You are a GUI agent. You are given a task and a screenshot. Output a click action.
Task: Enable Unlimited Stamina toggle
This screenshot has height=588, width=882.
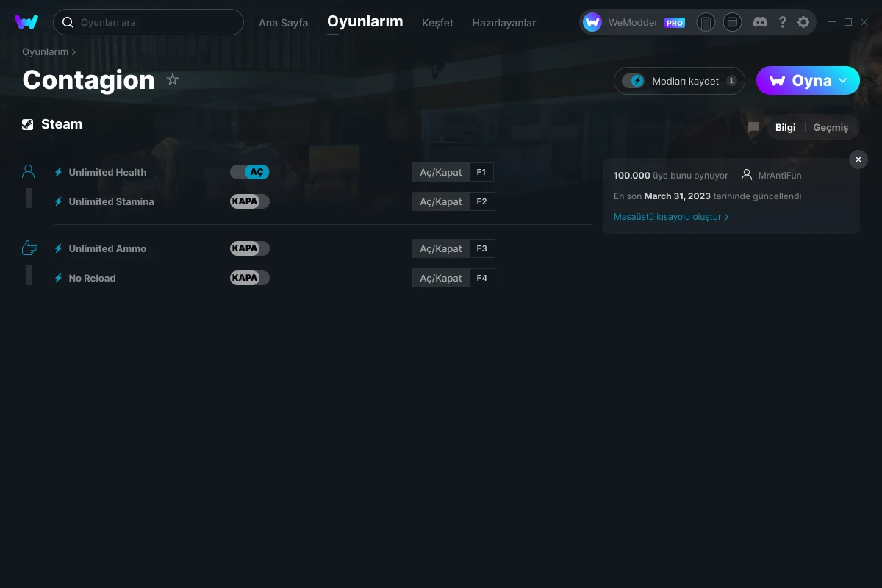(250, 201)
